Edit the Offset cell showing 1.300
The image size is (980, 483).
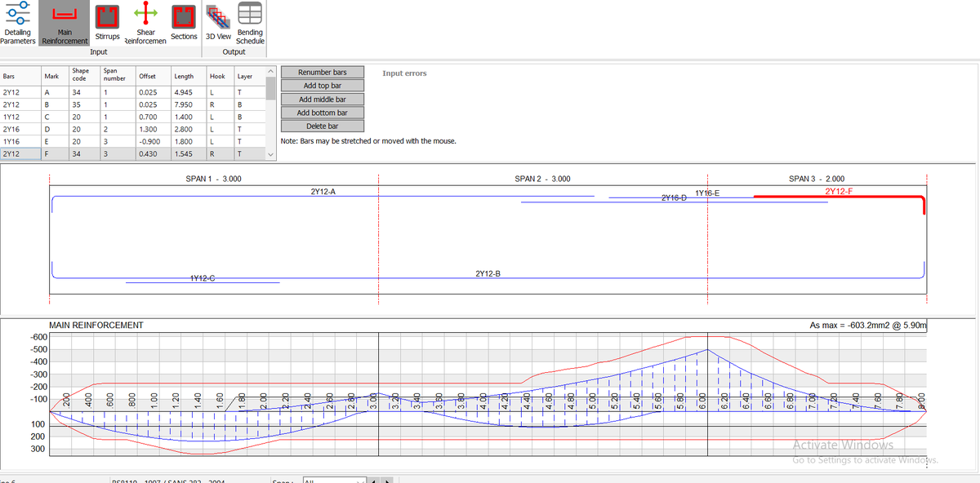154,129
